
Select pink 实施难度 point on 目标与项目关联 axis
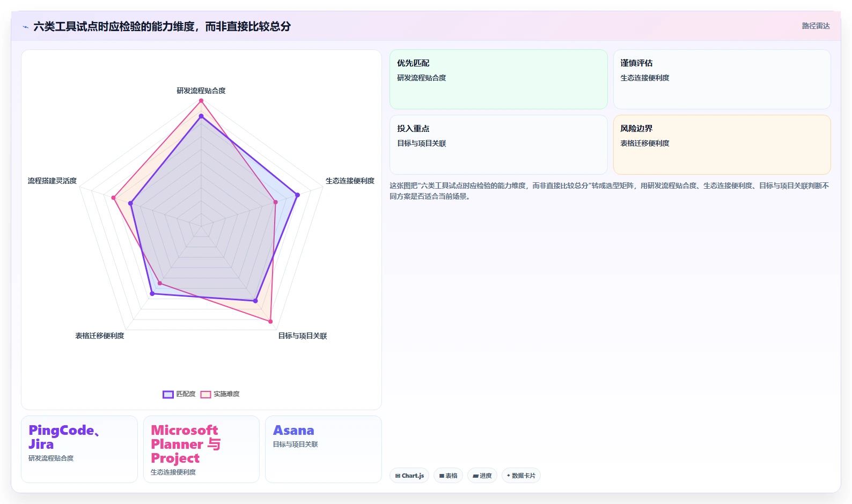coord(270,322)
